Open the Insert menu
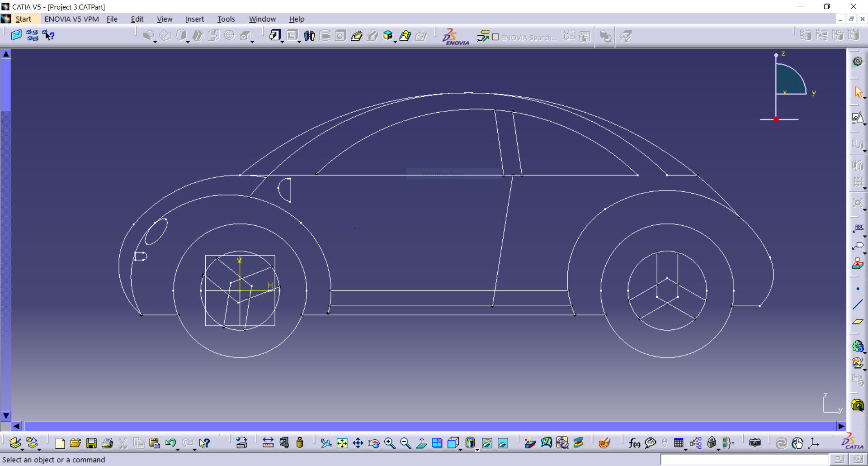This screenshot has height=466, width=868. tap(194, 19)
